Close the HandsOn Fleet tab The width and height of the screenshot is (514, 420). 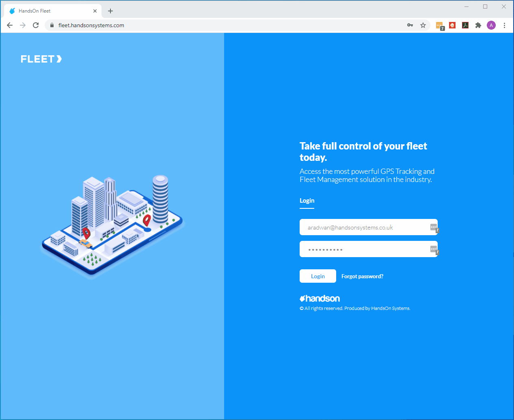95,11
